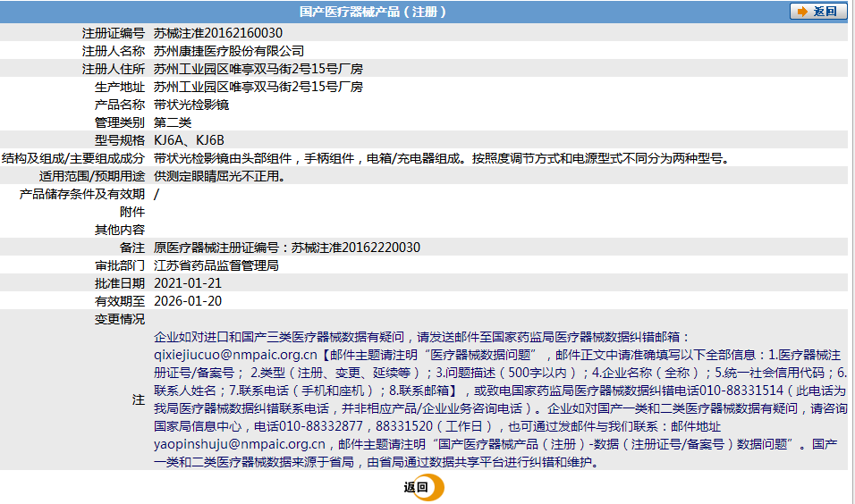This screenshot has height=504, width=855.
Task: Click approval date 2021-01-21
Action: (188, 283)
